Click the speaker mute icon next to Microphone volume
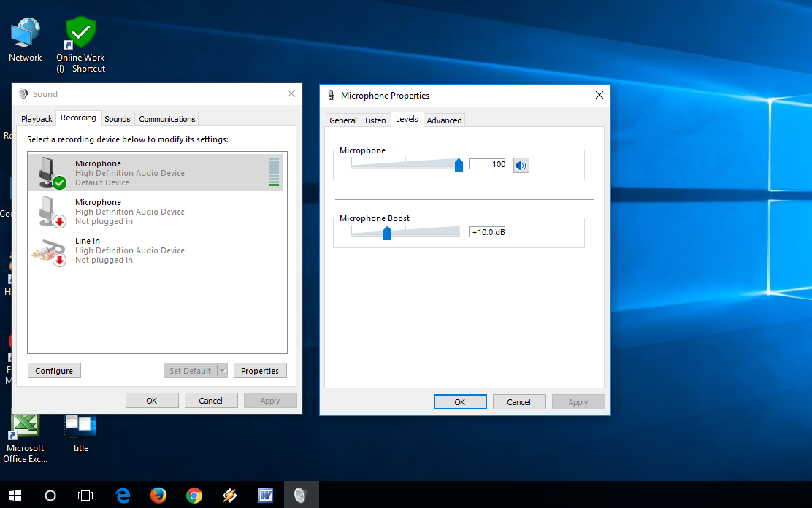Image resolution: width=812 pixels, height=508 pixels. 521,164
